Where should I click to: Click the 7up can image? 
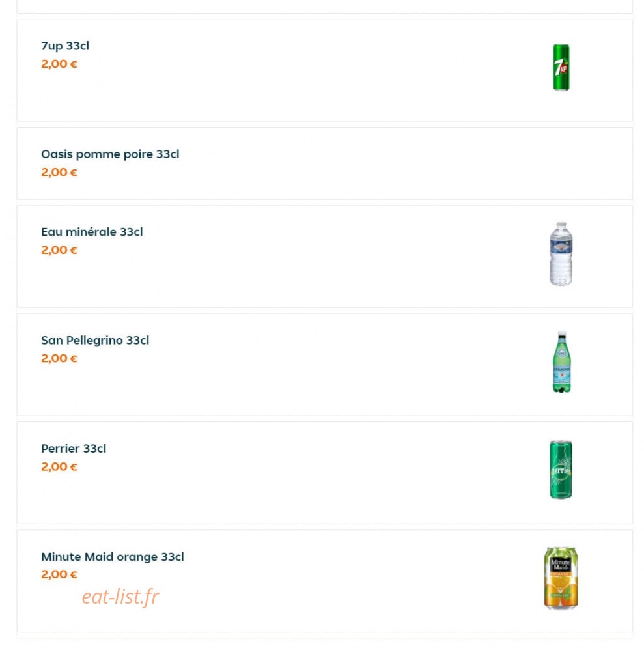(x=561, y=67)
